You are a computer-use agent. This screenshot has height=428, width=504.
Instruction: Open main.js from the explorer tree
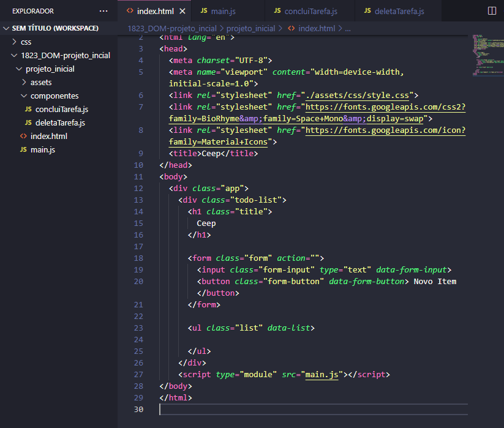click(x=43, y=150)
